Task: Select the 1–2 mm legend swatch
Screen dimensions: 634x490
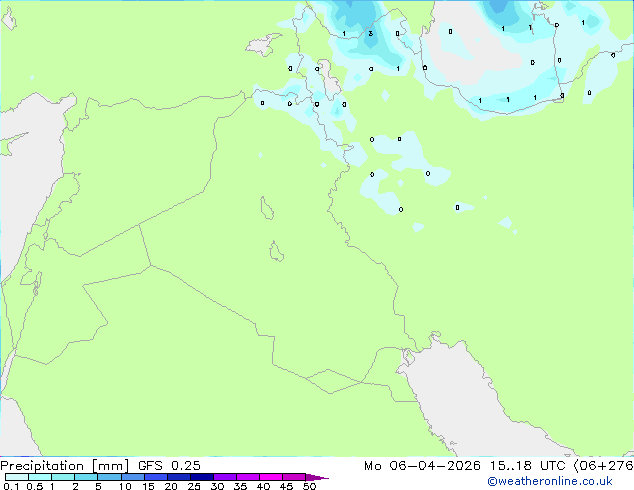Action: point(63,477)
